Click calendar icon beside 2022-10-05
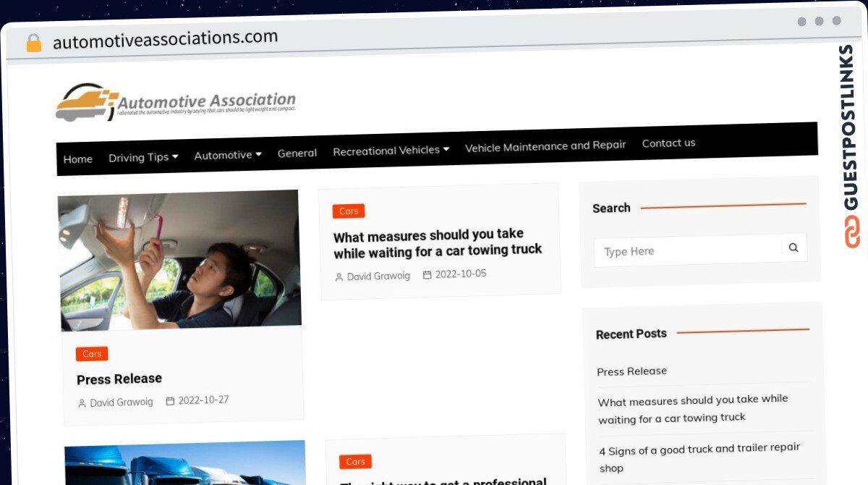This screenshot has width=868, height=485. point(427,275)
